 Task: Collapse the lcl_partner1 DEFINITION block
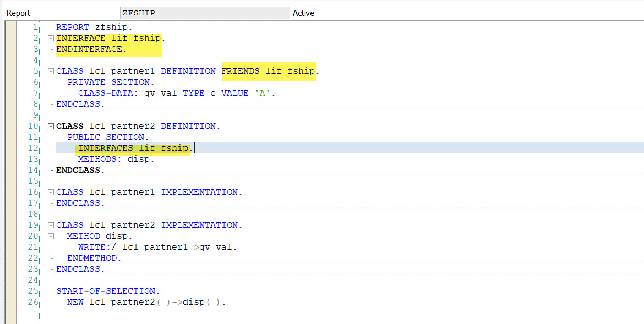pyautogui.click(x=50, y=70)
